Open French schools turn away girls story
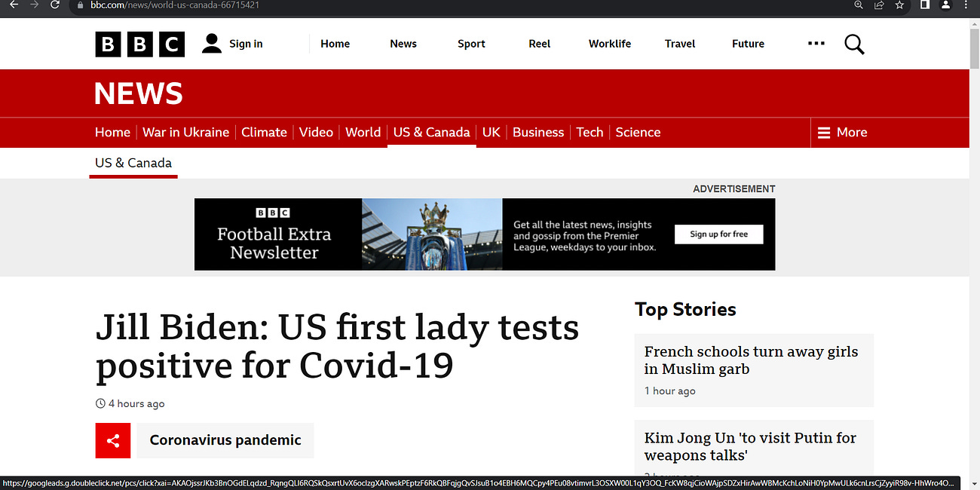The width and height of the screenshot is (980, 490). click(x=751, y=360)
